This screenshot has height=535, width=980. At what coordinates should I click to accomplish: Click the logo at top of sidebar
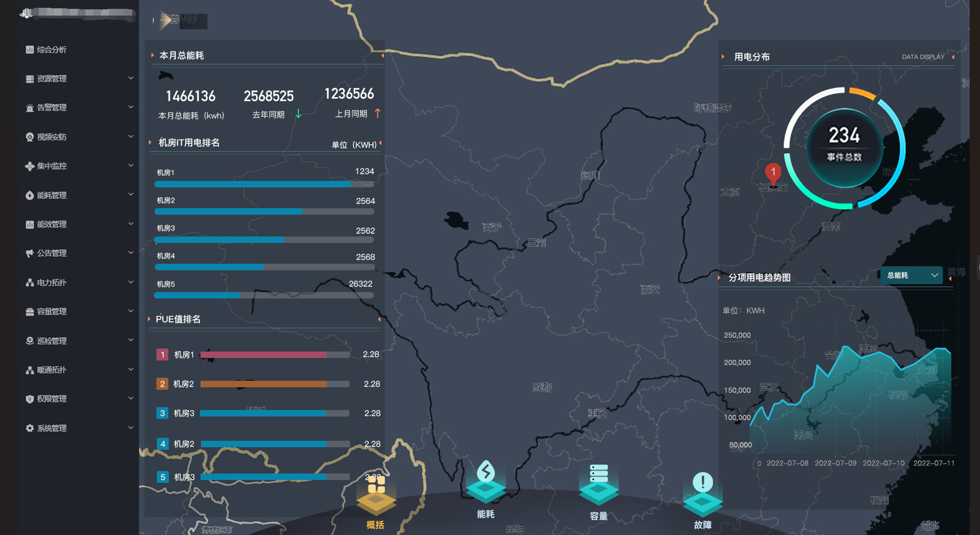click(26, 13)
